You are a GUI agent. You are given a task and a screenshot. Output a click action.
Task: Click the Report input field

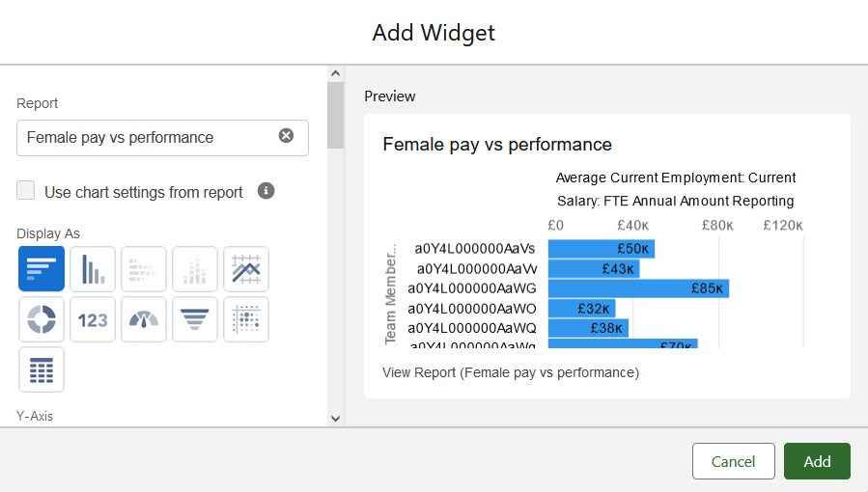tap(145, 137)
